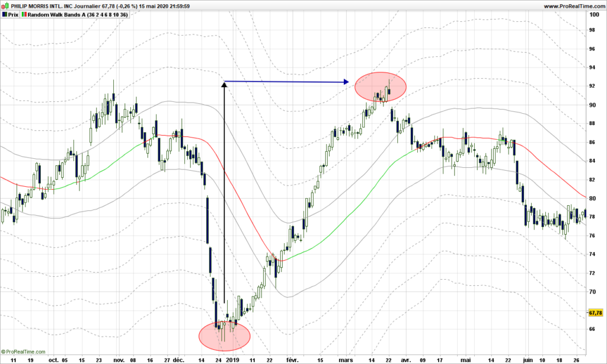Click the oct. label on the date axis
This screenshot has width=607, height=364.
[x=53, y=360]
